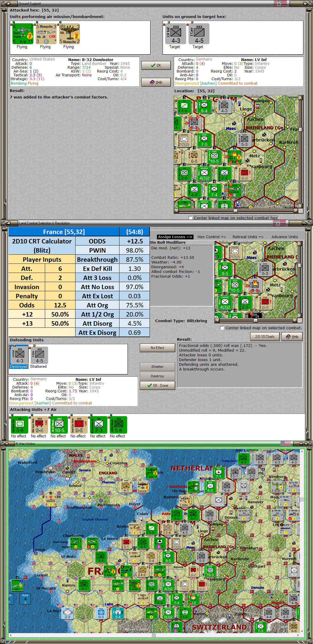This screenshot has width=313, height=644.
Task: Click the 7-3 unit in Switzerland on main map
Action: [x=260, y=627]
